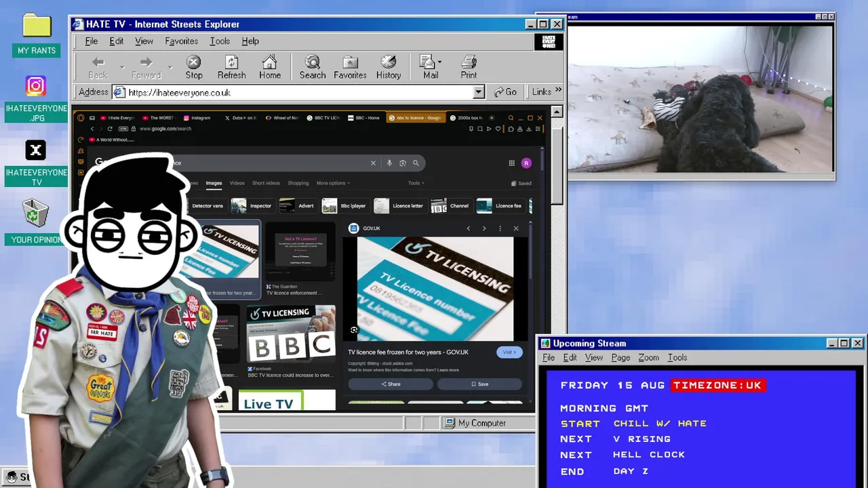The image size is (868, 488).
Task: Select the Videos search tab
Action: click(237, 183)
